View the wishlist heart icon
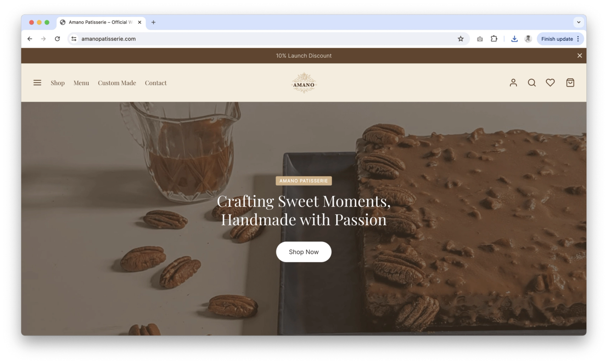The height and width of the screenshot is (364, 608). pos(550,83)
